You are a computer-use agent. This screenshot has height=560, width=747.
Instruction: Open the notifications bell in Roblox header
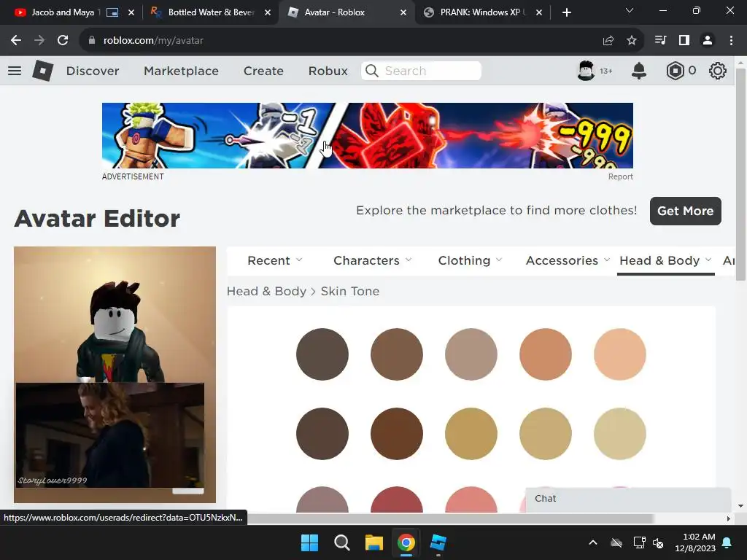(x=639, y=71)
